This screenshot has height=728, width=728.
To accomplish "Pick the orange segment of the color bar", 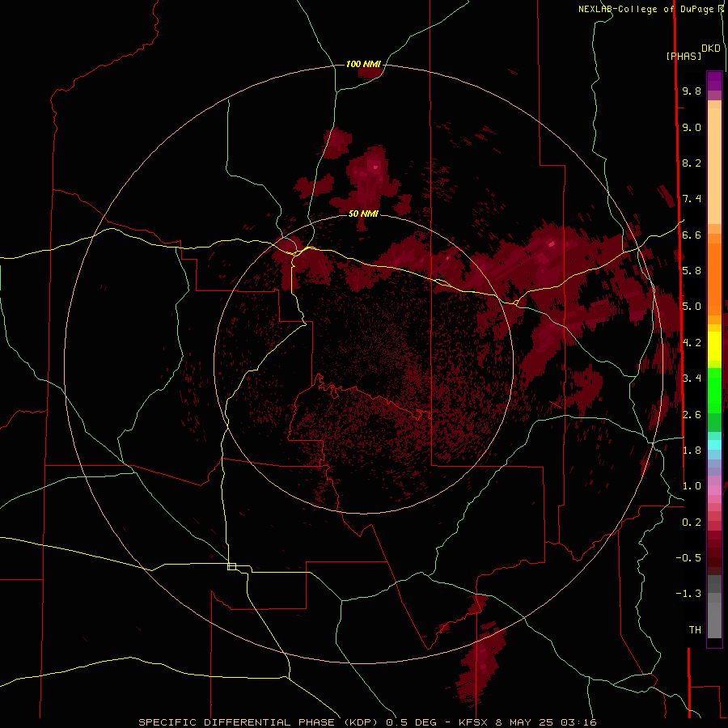I will (714, 280).
